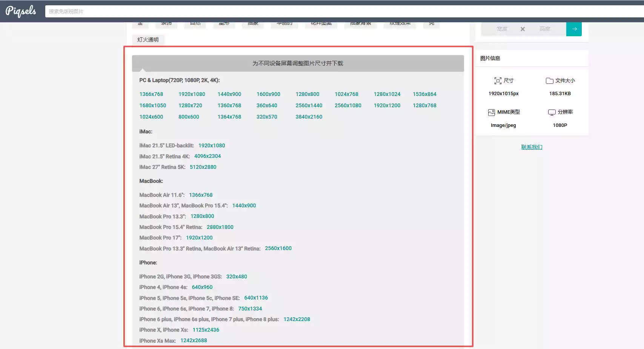Click the MIME类型 image icon
The width and height of the screenshot is (644, 349).
pyautogui.click(x=491, y=112)
